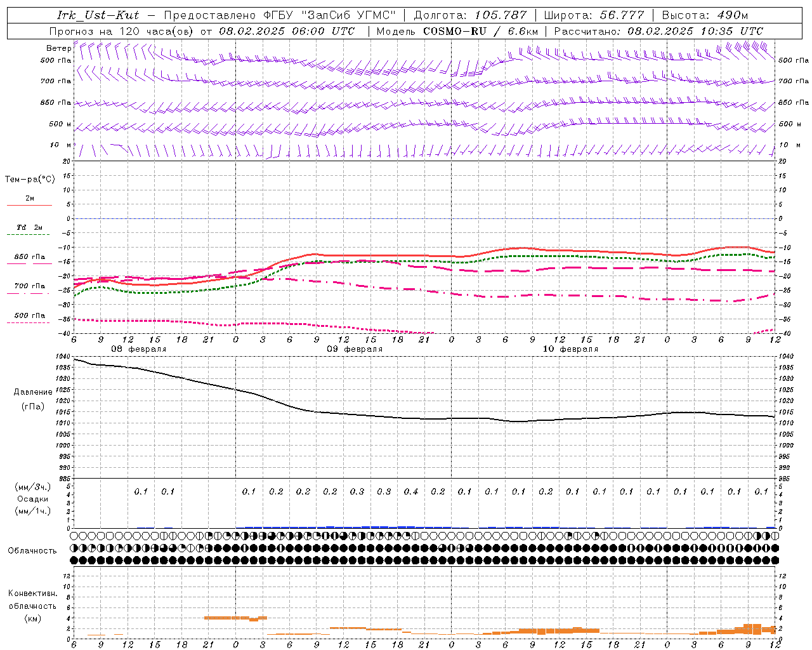The width and height of the screenshot is (812, 650).
Task: Click the Рассчитано: 08.02.2025 10:35 UTC text
Action: click(658, 31)
